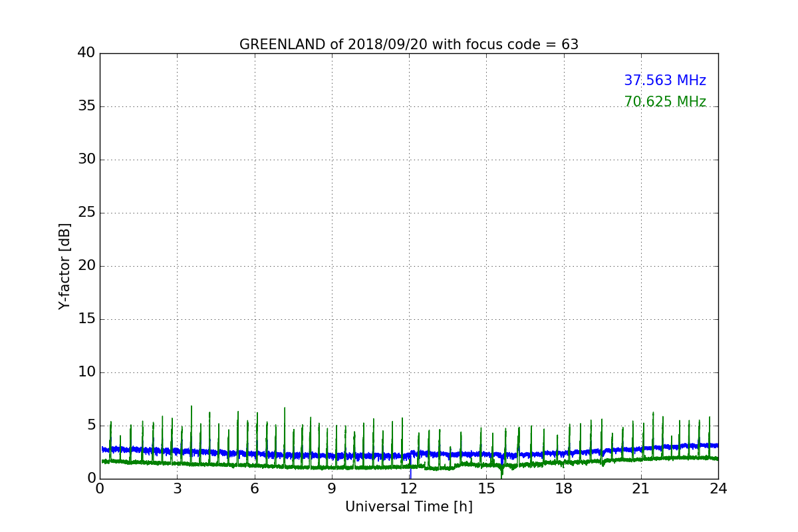
Task: Click the y-axis tick label '30'
Action: tap(86, 159)
